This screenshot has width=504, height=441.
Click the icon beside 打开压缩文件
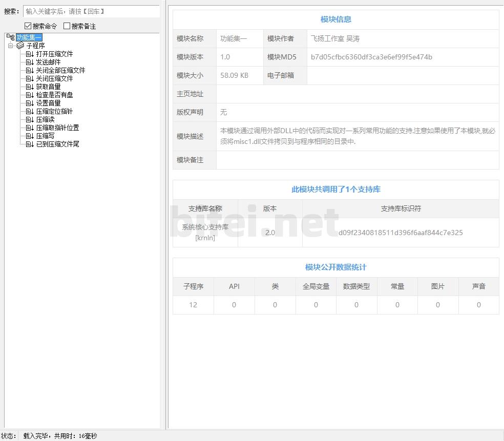(x=30, y=54)
